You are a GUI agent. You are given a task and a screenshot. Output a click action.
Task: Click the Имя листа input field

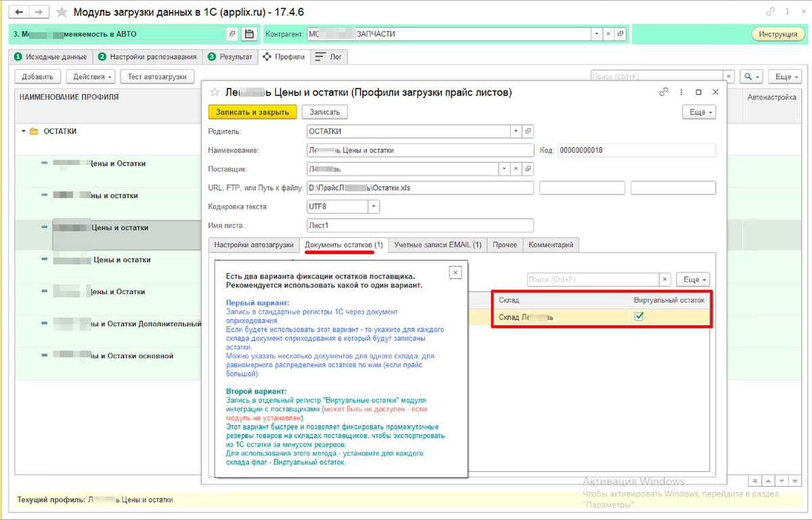tap(420, 225)
